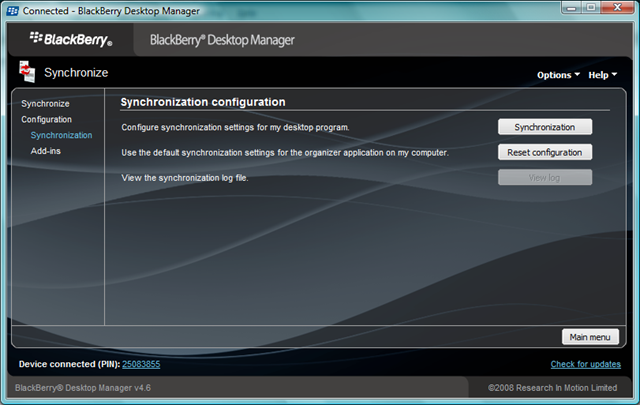The height and width of the screenshot is (405, 640).
Task: Click the Reset configuration button
Action: (545, 152)
